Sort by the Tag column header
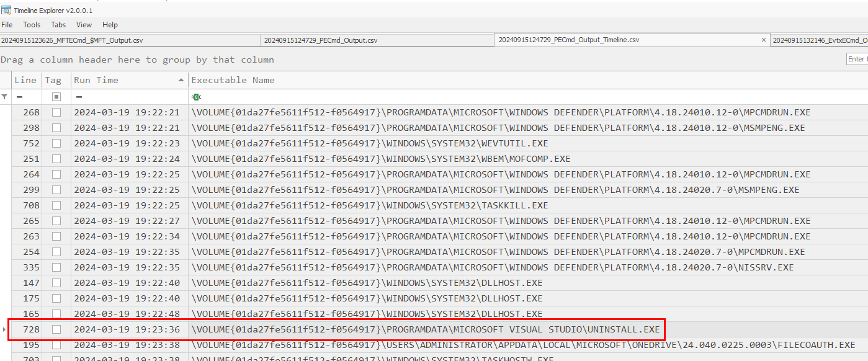 (56, 80)
